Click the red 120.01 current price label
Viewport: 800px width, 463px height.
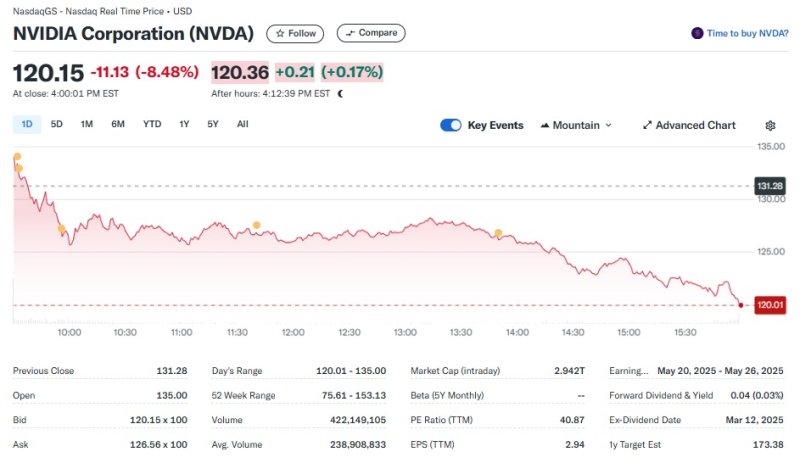(770, 305)
